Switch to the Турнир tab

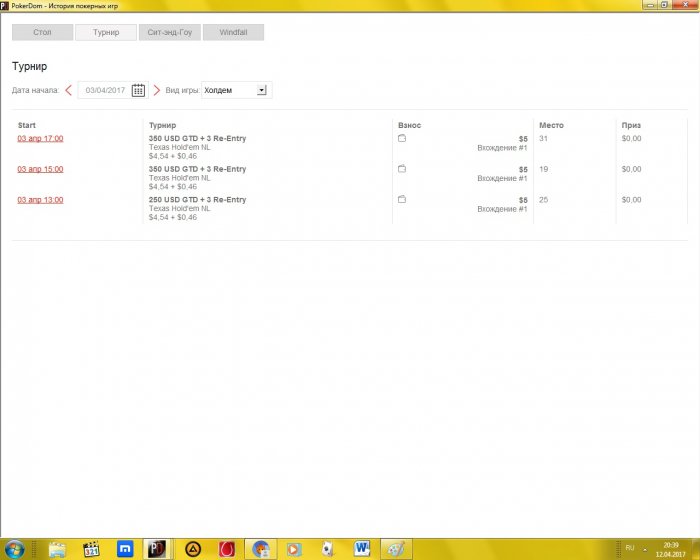(x=106, y=32)
